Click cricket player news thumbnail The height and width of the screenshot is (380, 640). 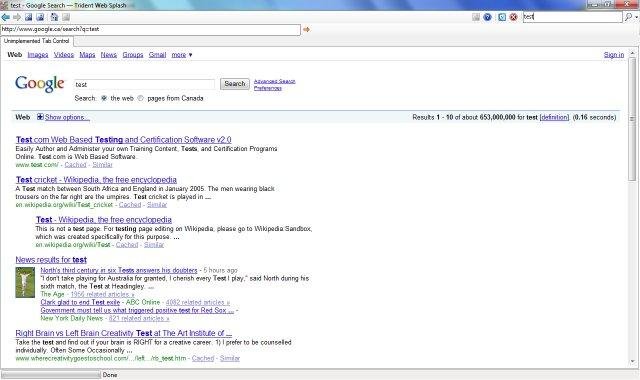point(25,282)
